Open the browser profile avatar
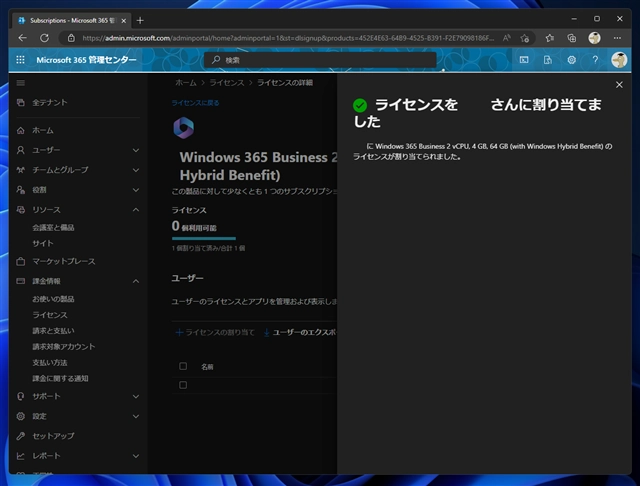640x486 pixels. pyautogui.click(x=594, y=38)
